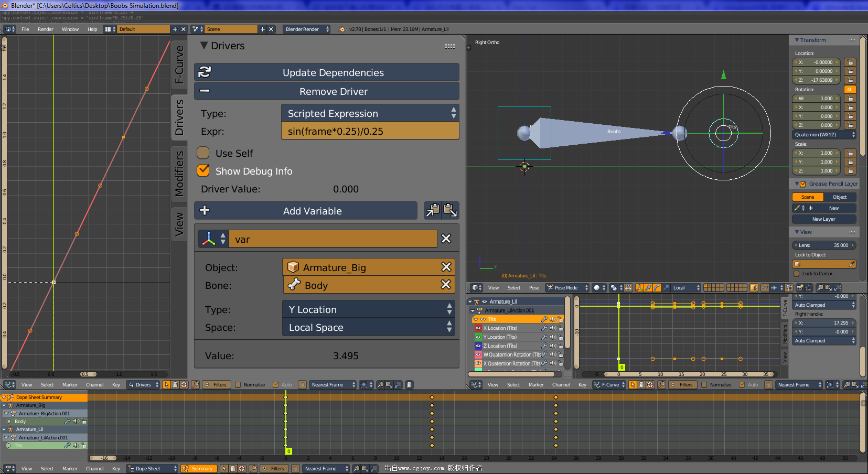Toggle the 3D manipulator axis icon in the 3D view header

639,287
